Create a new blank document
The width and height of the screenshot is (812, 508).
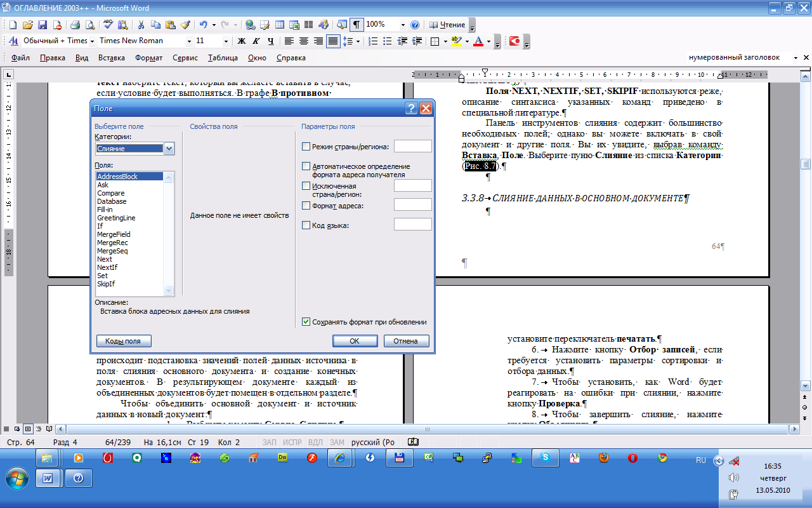[x=13, y=25]
